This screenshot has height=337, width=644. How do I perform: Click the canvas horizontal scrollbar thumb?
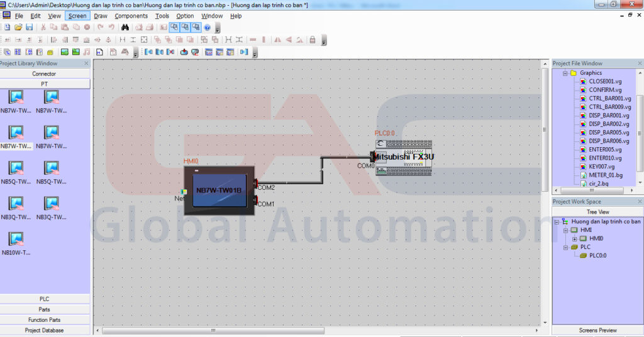coord(213,331)
